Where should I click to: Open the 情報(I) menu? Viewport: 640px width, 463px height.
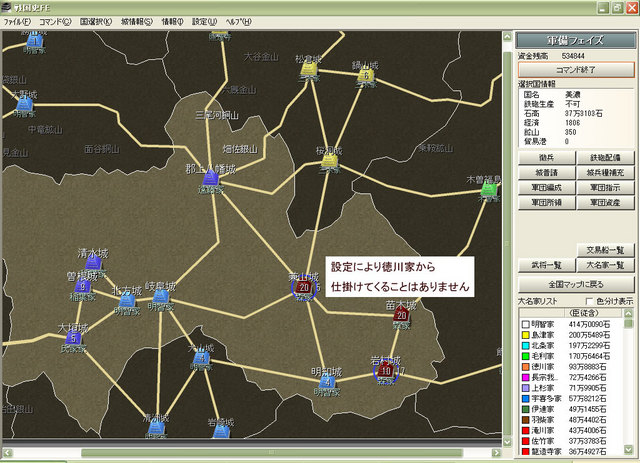pos(173,22)
